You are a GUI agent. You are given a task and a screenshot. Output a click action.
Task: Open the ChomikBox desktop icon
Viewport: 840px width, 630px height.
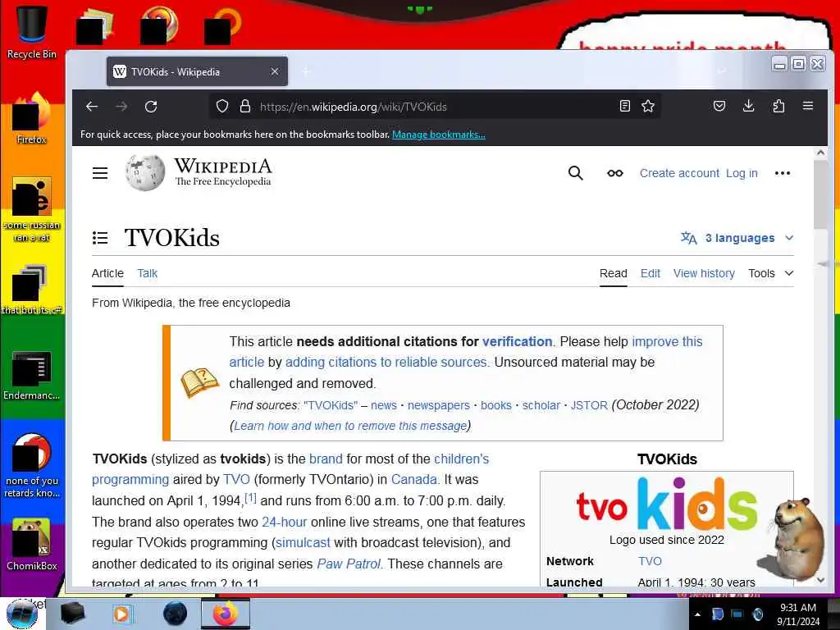pos(32,545)
